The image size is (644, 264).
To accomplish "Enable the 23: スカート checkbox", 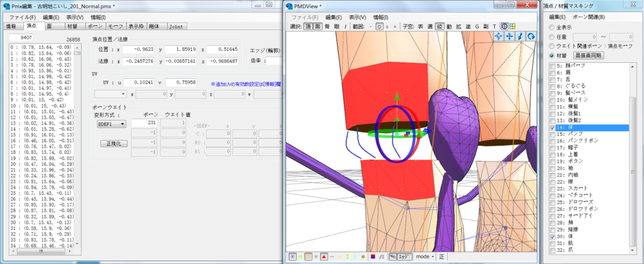I will click(552, 188).
